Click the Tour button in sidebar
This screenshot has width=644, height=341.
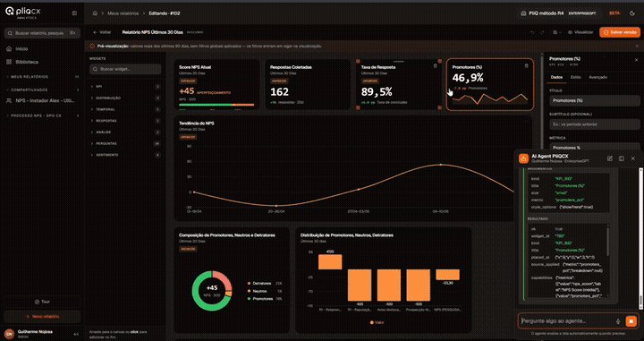click(42, 302)
